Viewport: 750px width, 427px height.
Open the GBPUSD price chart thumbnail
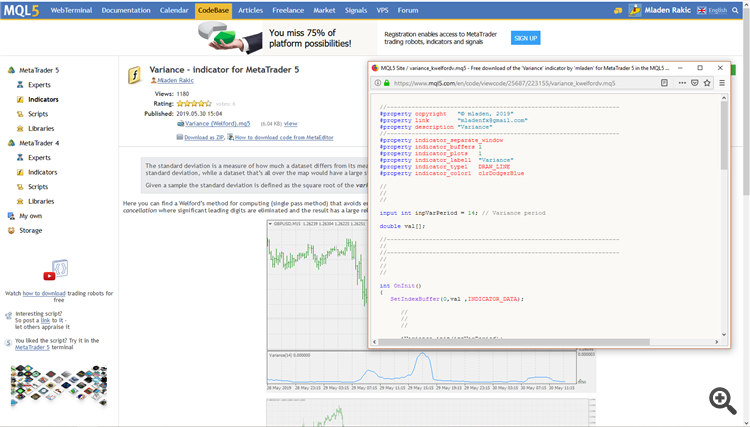coord(317,285)
